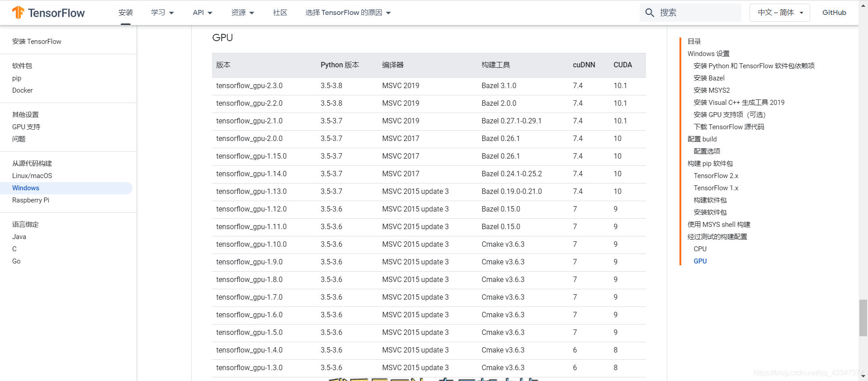
Task: Click tensorflow_gpu-1.3.0 table cell
Action: [250, 368]
